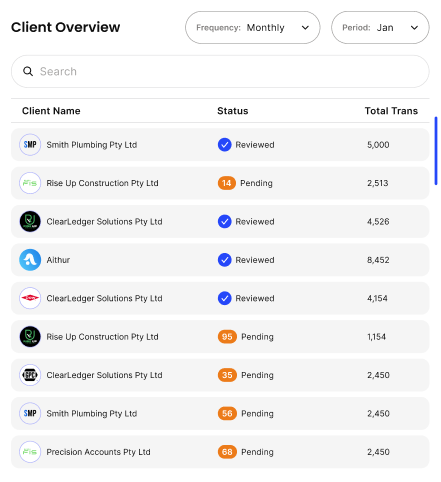Sort by Status column header
The height and width of the screenshot is (482, 441).
click(233, 111)
